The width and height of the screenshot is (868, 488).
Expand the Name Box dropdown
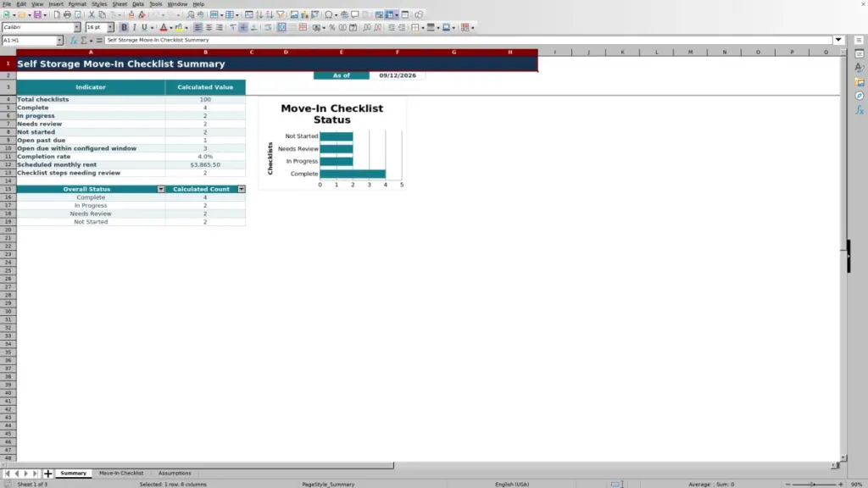click(x=59, y=41)
